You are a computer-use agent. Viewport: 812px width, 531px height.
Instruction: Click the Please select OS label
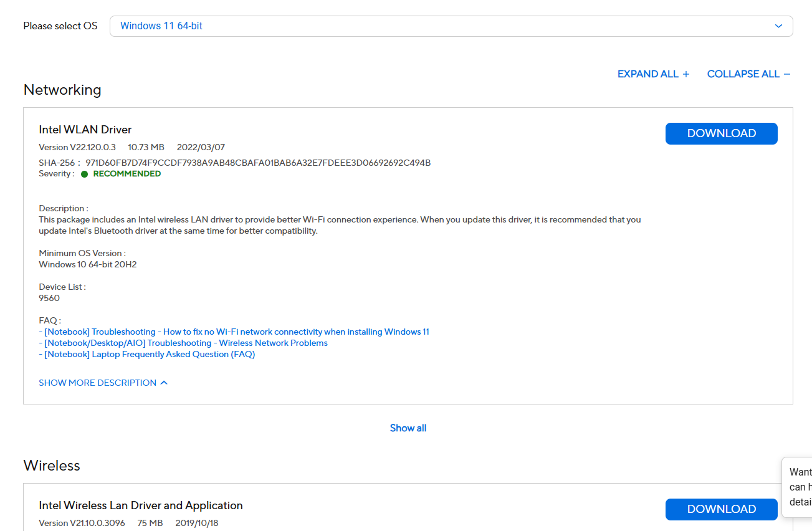(x=60, y=26)
